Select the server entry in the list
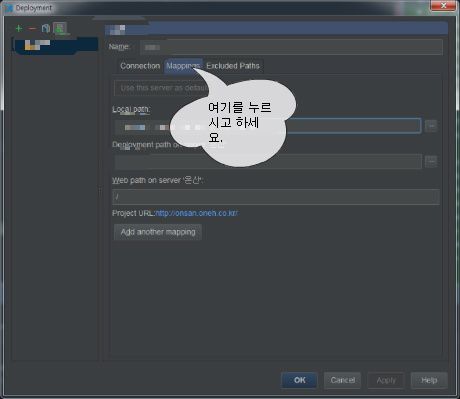 pyautogui.click(x=55, y=45)
